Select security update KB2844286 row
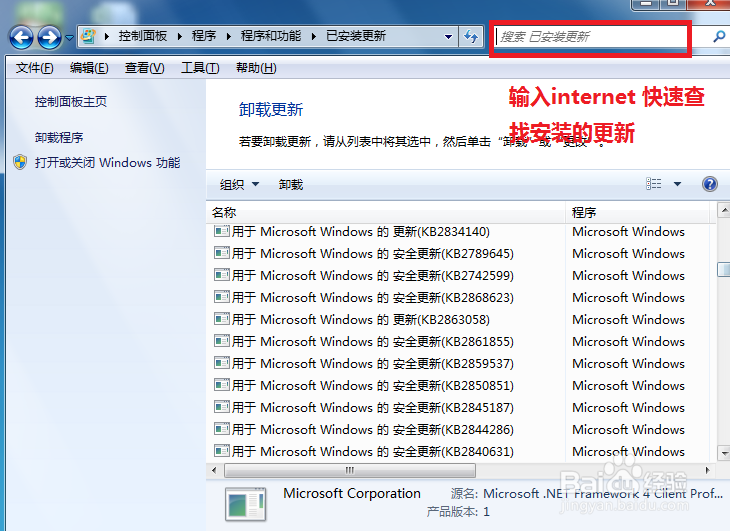The image size is (730, 531). coord(461,430)
